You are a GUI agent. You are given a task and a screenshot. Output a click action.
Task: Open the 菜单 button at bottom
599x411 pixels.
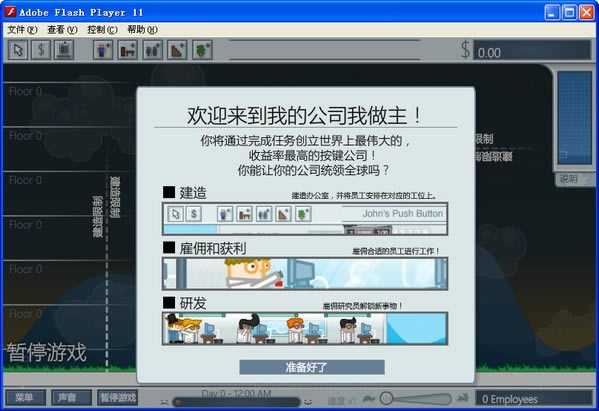[25, 398]
